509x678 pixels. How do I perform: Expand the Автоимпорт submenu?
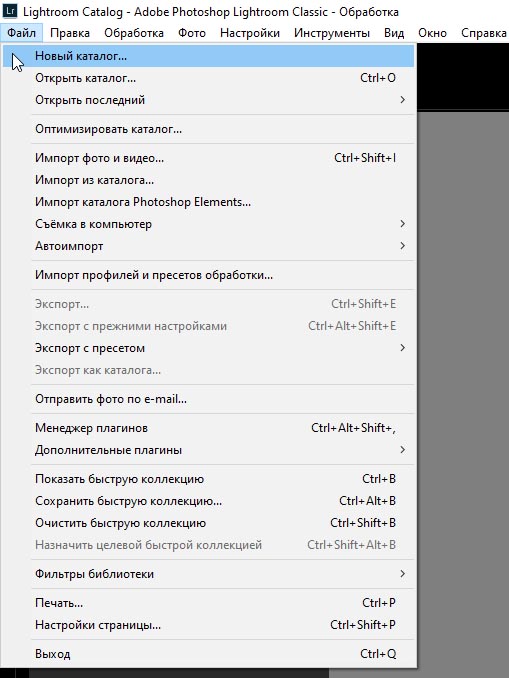click(208, 246)
